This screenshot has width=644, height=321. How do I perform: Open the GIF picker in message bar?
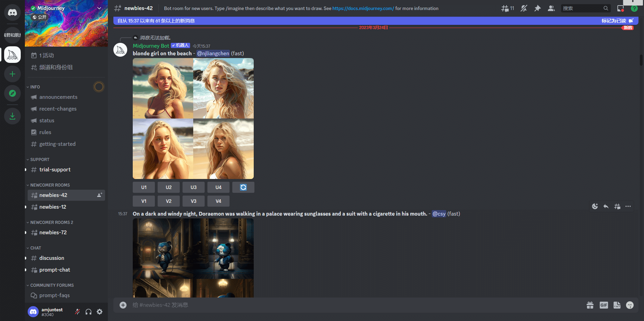coord(604,305)
